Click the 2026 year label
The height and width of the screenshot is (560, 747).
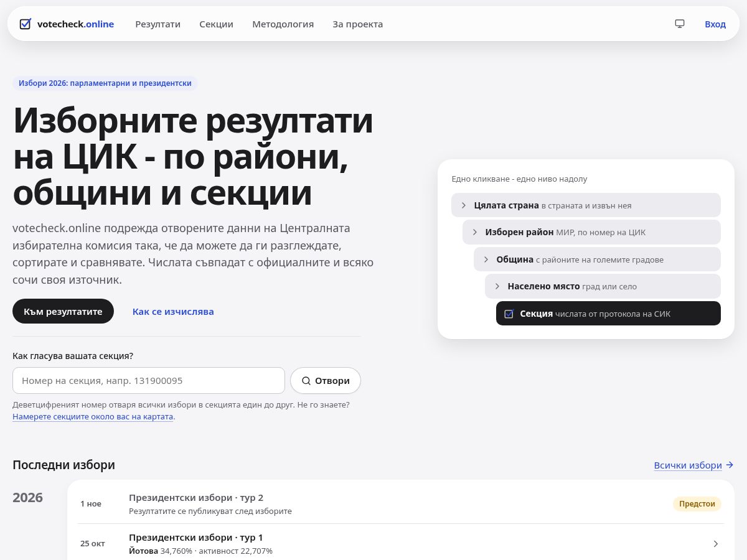28,498
